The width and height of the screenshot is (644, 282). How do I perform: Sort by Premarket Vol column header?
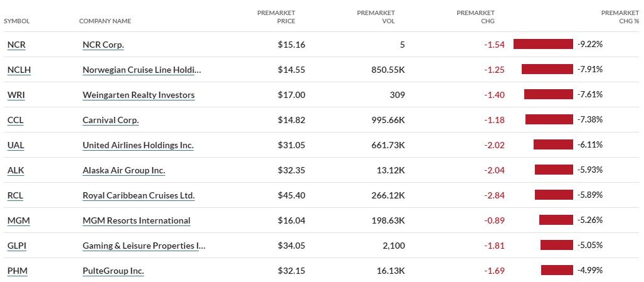click(x=376, y=17)
